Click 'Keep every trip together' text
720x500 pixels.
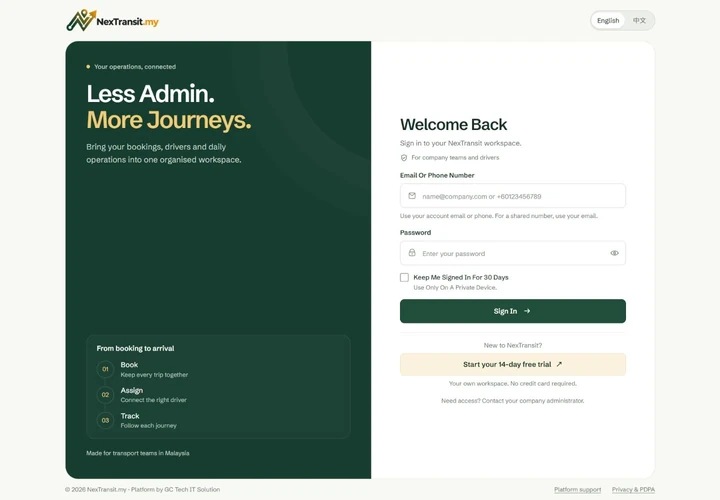point(154,375)
